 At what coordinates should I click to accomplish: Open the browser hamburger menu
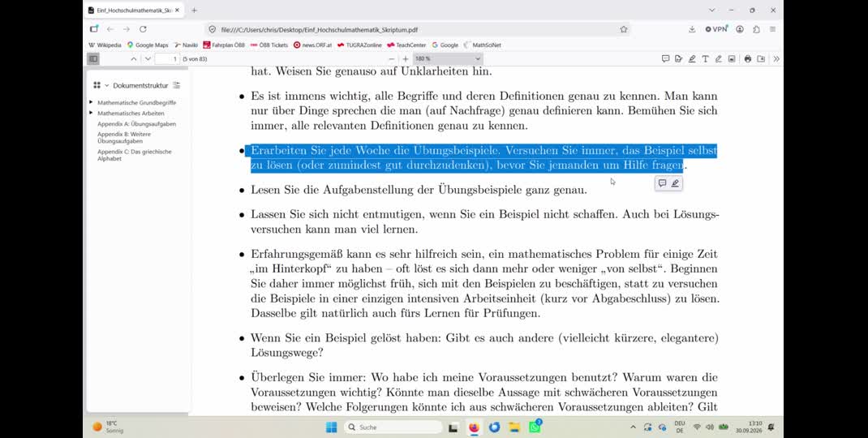pos(773,29)
